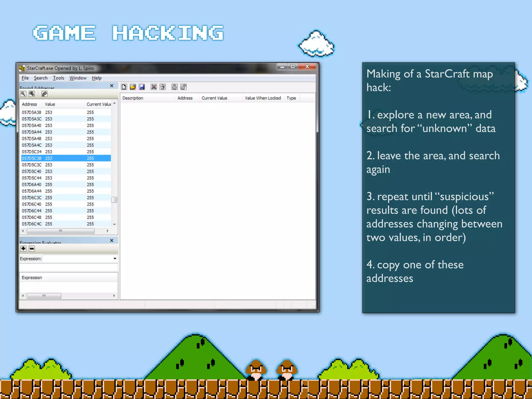The image size is (532, 399).
Task: Open the Tools menu
Action: [x=58, y=78]
